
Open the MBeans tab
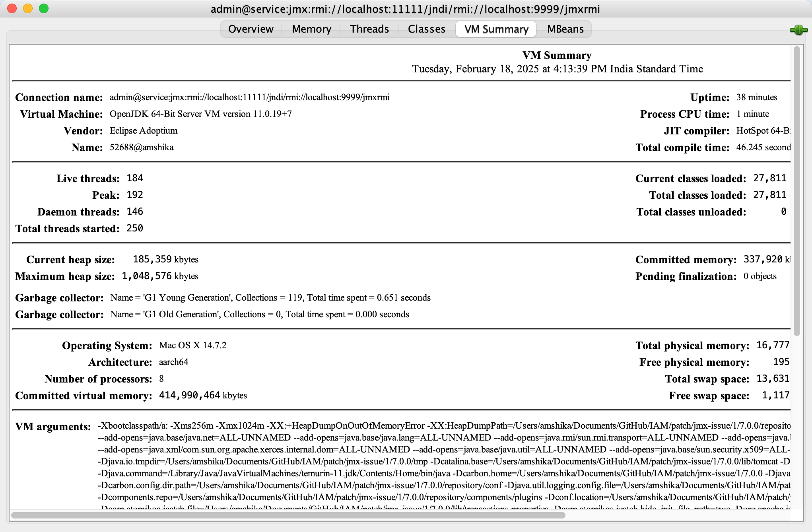coord(565,29)
